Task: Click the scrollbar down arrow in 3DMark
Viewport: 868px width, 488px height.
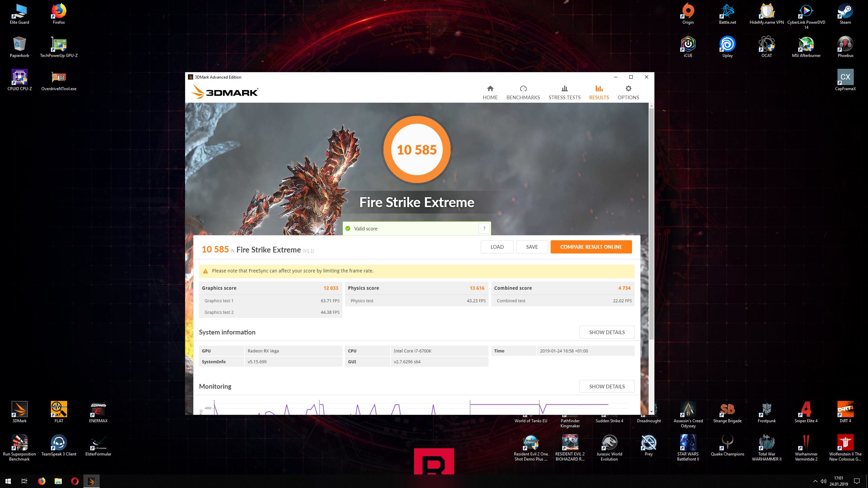Action: coord(651,412)
